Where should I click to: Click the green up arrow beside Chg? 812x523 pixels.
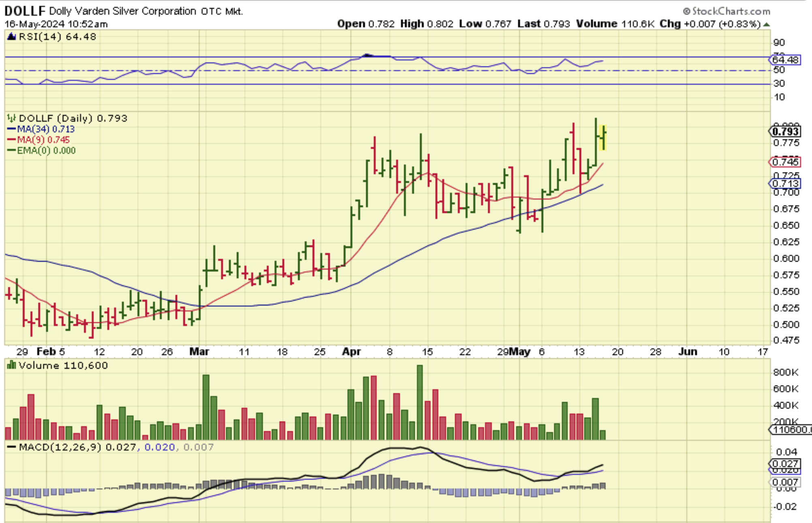[x=766, y=24]
